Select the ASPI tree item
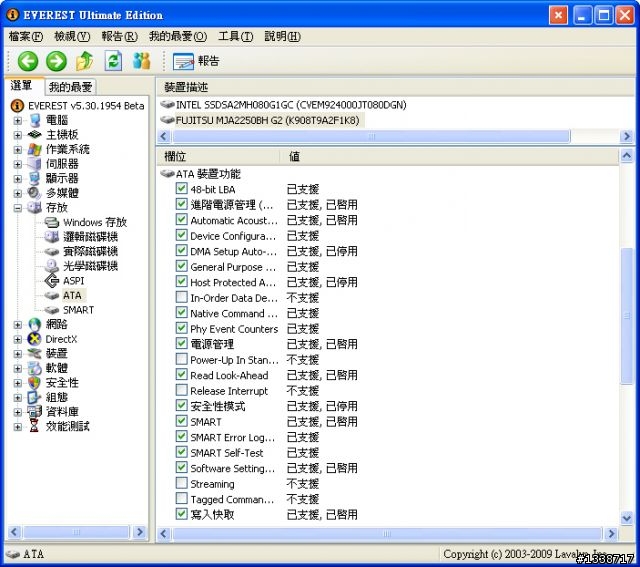The width and height of the screenshot is (640, 567). [x=64, y=281]
